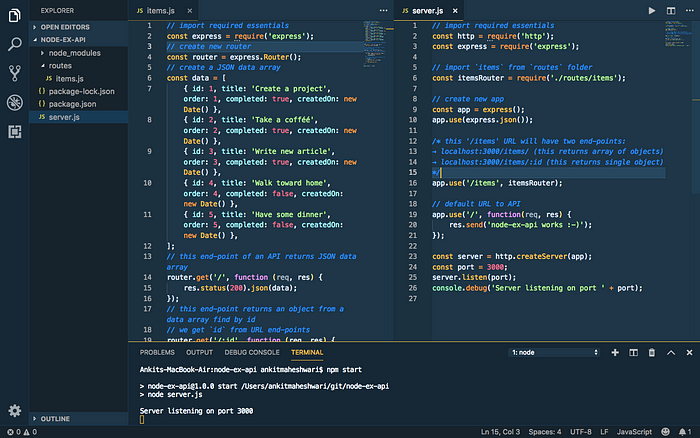The height and width of the screenshot is (438, 700).
Task: Open the feedback smiley in status bar
Action: pyautogui.click(x=665, y=432)
